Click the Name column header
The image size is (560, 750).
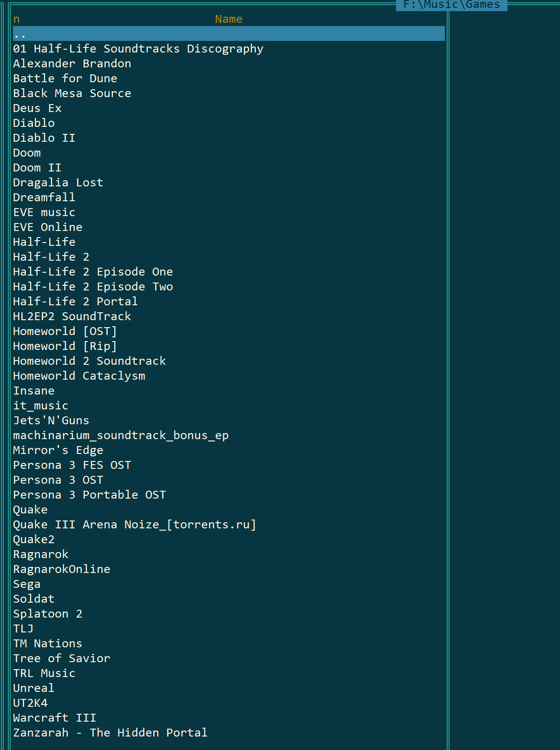(228, 19)
